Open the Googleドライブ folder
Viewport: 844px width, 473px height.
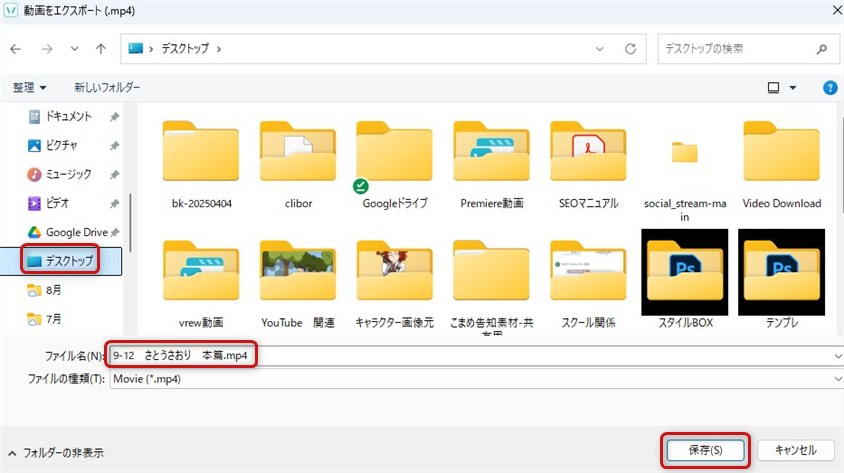[394, 156]
